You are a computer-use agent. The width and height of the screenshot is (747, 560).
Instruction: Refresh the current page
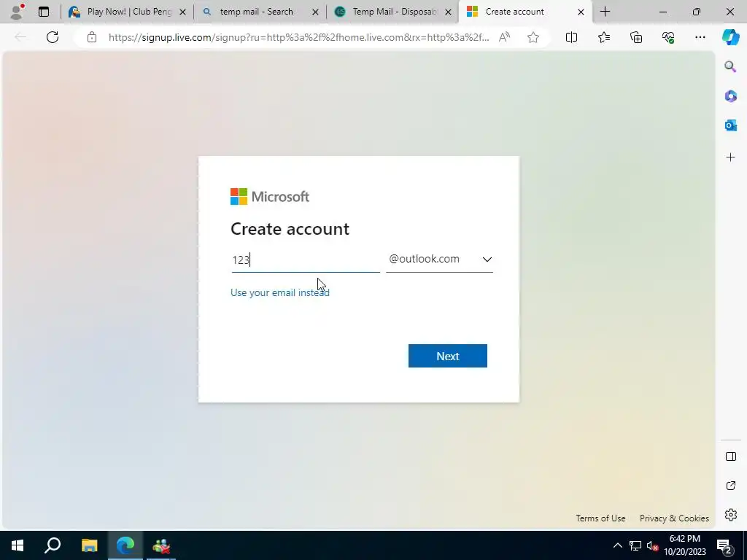(53, 37)
